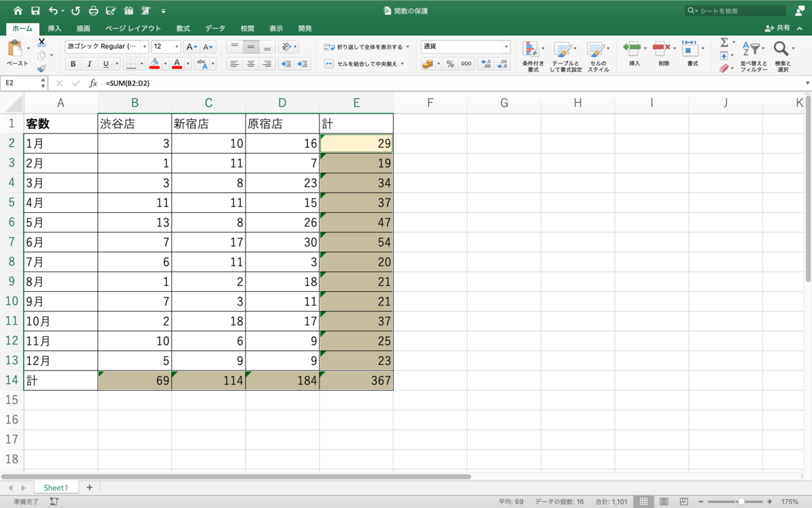Viewport: 812px width, 508px height.
Task: Save the workbook with the floppy icon
Action: click(35, 11)
